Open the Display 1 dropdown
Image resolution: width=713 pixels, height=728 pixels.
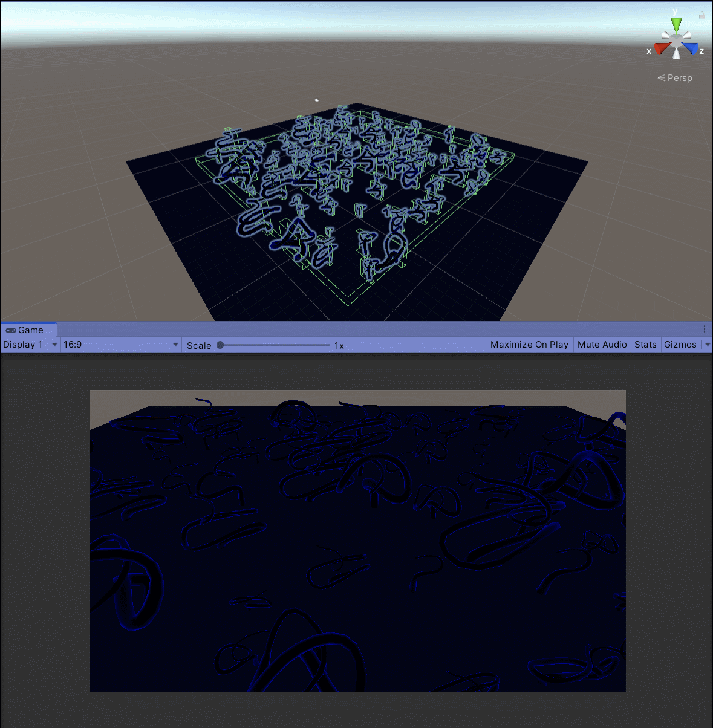tap(30, 345)
